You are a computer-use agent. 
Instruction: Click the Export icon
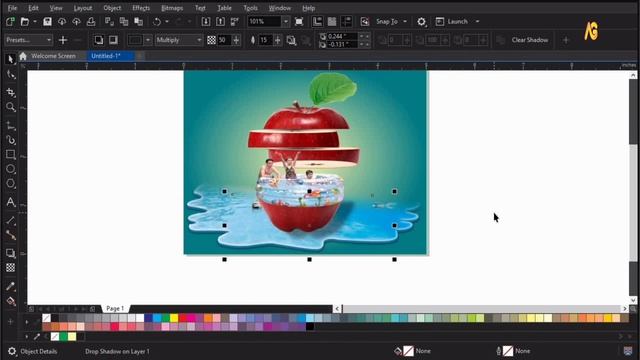click(x=220, y=22)
